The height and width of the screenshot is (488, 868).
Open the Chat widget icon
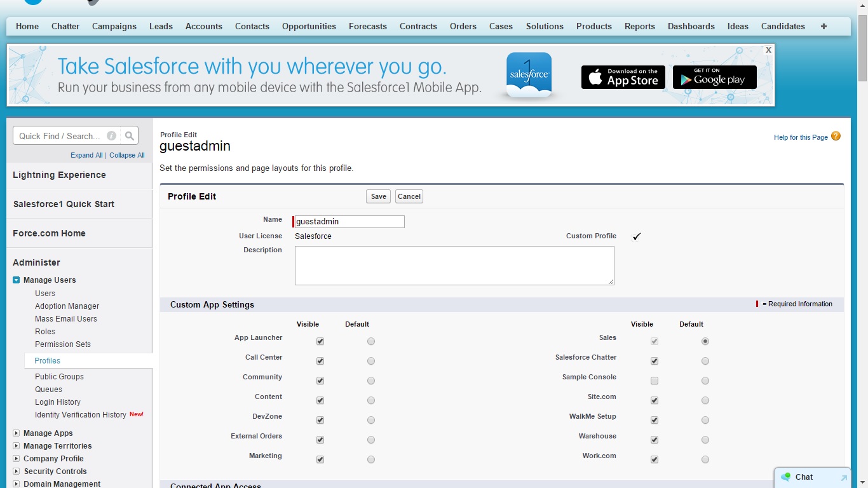click(x=787, y=477)
